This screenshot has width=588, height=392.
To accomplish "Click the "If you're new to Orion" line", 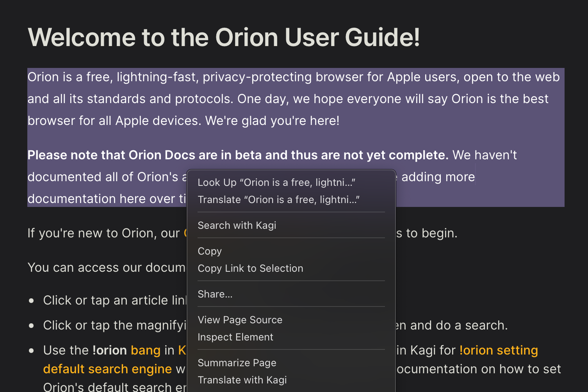I will click(103, 233).
